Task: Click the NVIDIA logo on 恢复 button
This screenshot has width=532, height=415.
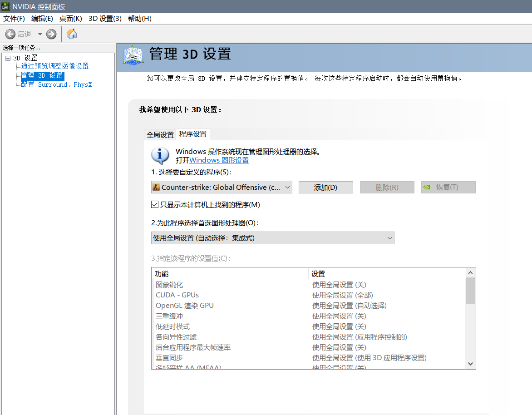Action: [x=427, y=187]
